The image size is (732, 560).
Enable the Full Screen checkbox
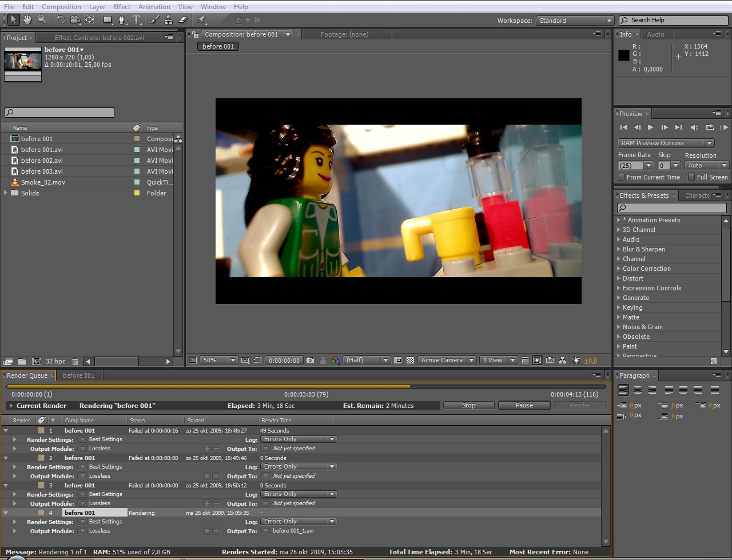pyautogui.click(x=691, y=177)
